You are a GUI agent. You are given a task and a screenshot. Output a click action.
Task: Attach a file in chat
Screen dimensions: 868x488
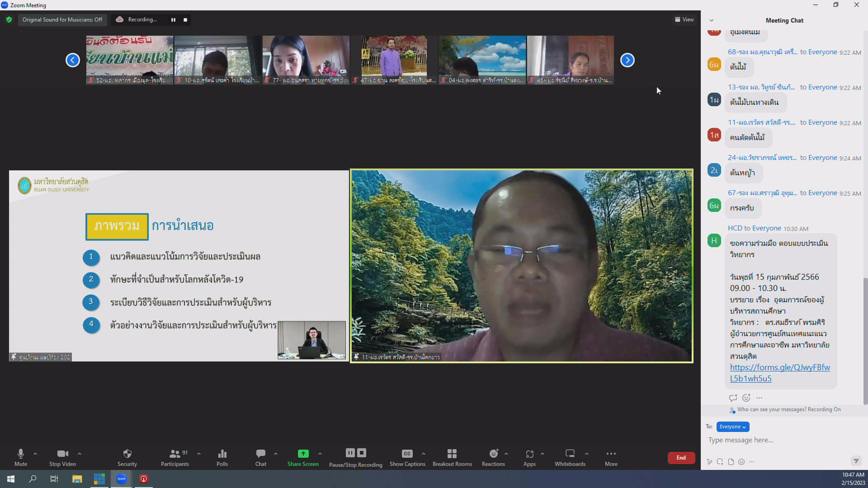[731, 462]
